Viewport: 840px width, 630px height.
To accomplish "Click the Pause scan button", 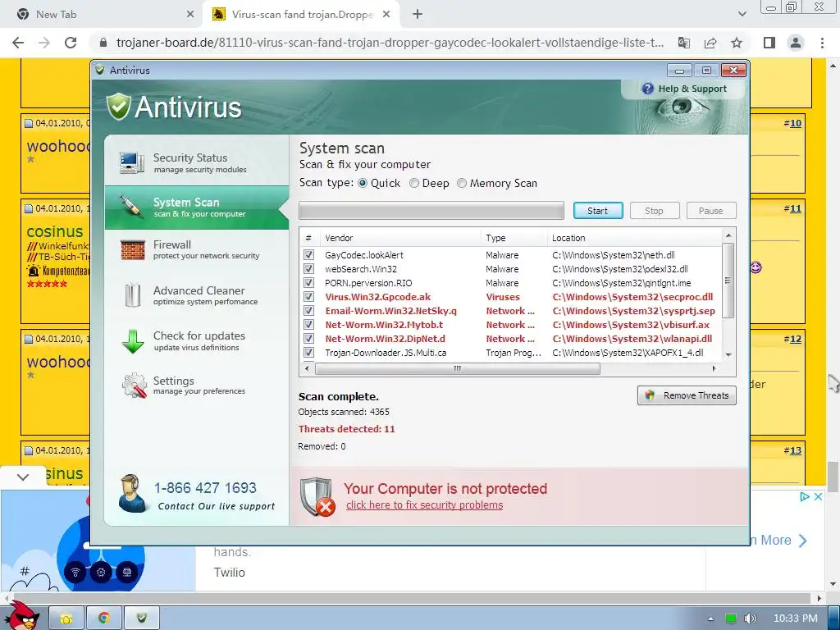I will [x=711, y=211].
